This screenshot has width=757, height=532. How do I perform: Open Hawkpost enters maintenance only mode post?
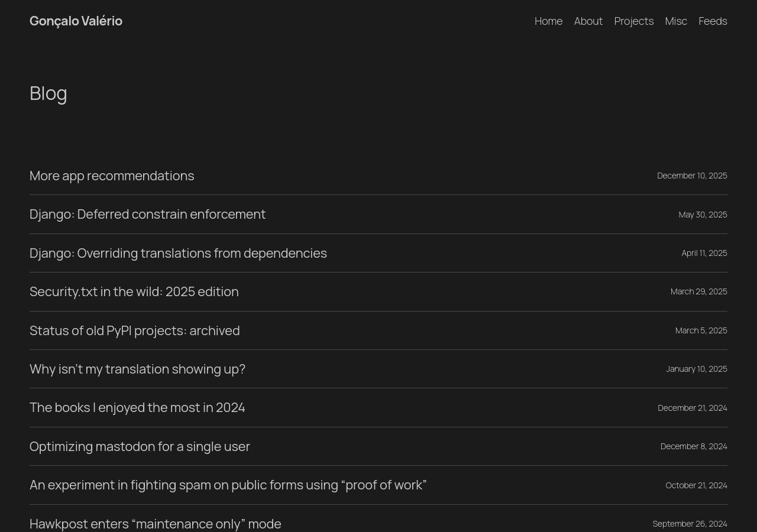(x=155, y=524)
